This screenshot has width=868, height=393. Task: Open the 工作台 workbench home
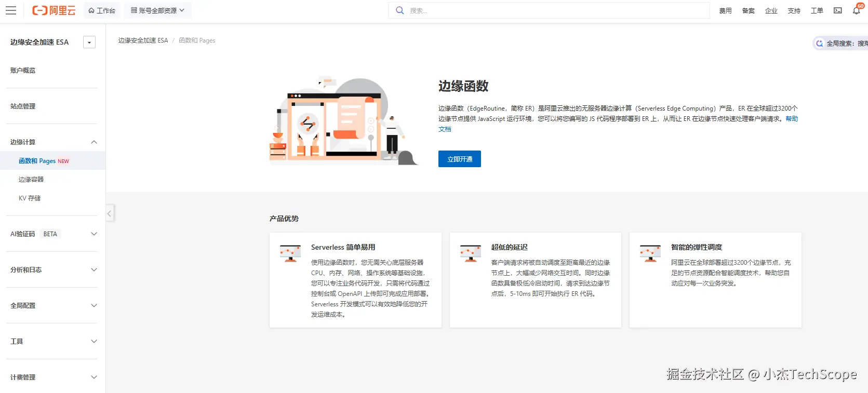click(x=102, y=10)
